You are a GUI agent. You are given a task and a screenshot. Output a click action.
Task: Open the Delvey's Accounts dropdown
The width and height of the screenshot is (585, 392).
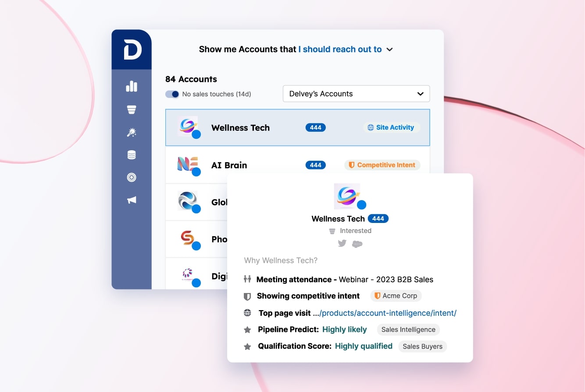pyautogui.click(x=356, y=93)
